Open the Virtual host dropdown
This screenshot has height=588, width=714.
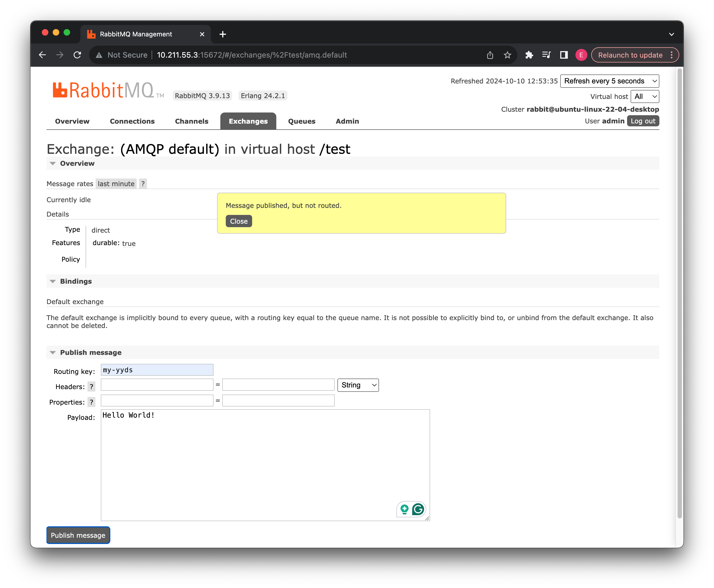[644, 96]
